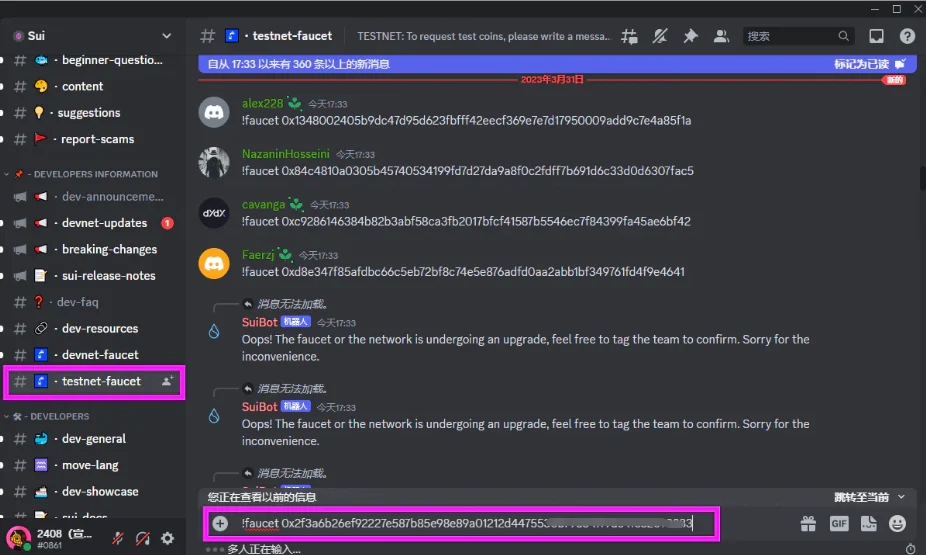Switch to the devnet-faucet channel
Screen dimensions: 926x555
click(99, 355)
